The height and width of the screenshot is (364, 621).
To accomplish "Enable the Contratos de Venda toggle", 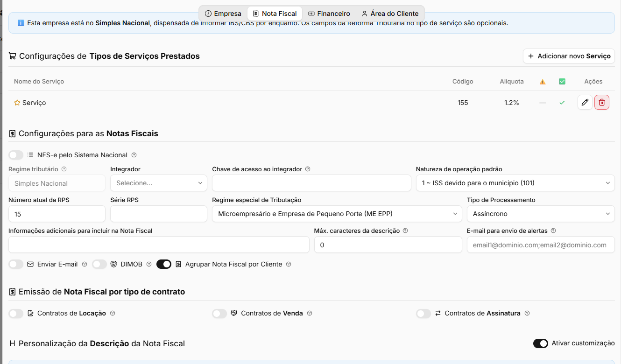I will click(x=219, y=314).
